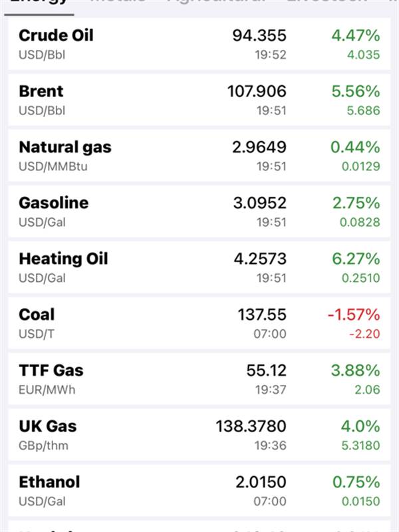Open the Agricultural tab
This screenshot has width=399, height=532.
[x=216, y=2]
